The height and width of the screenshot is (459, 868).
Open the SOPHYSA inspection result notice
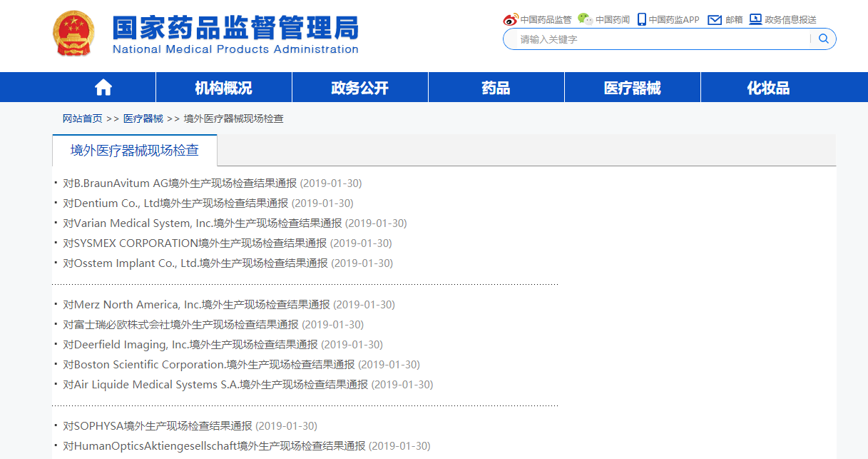tap(157, 426)
